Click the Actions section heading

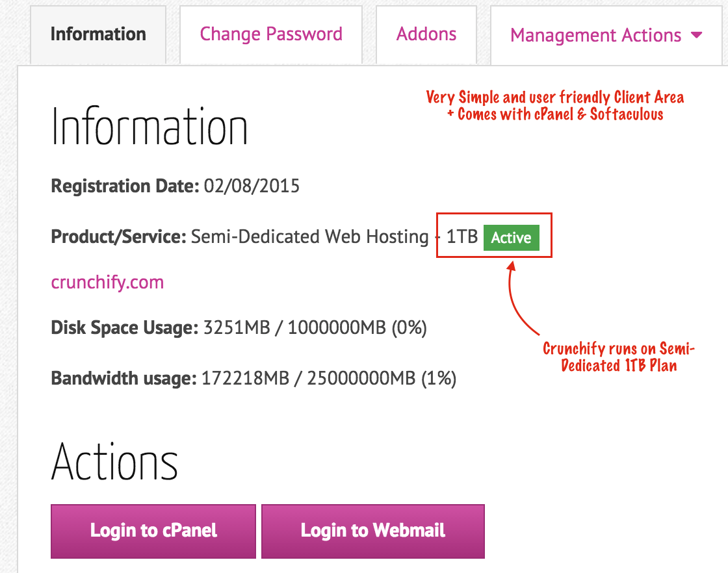(114, 462)
